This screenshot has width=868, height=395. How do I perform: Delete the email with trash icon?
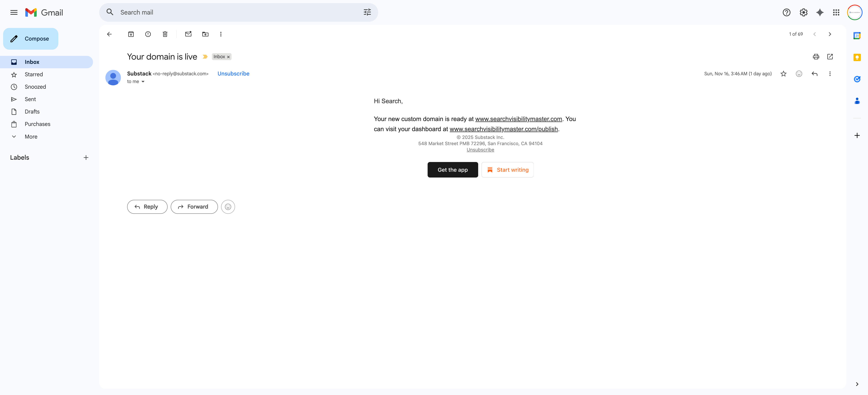[x=165, y=34]
